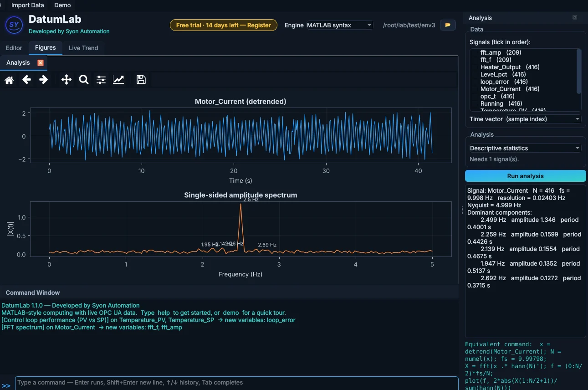The height and width of the screenshot is (390, 588).
Task: Expand the Descriptive statistics analysis dropdown
Action: 525,148
